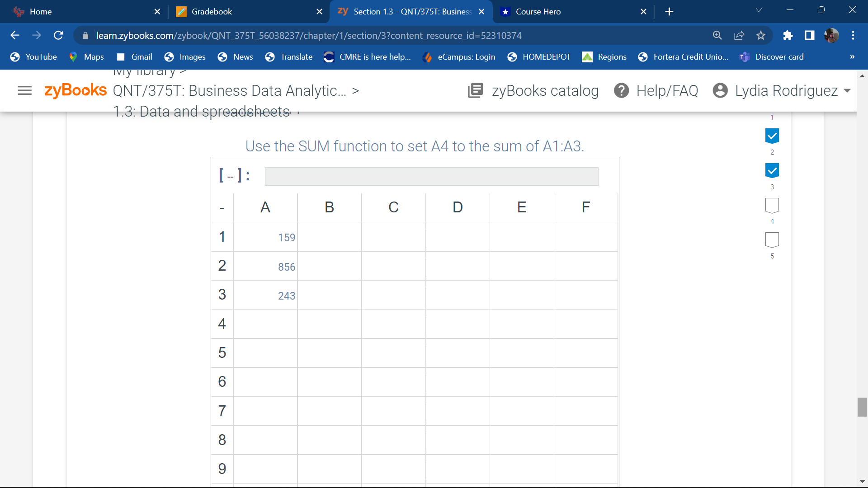Click the browser address bar URL
Viewport: 868px width, 488px height.
(309, 35)
